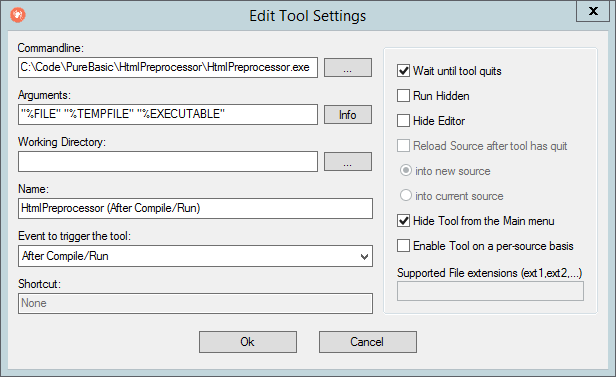The image size is (616, 377).
Task: Uncheck Wait until tool quits
Action: (403, 71)
